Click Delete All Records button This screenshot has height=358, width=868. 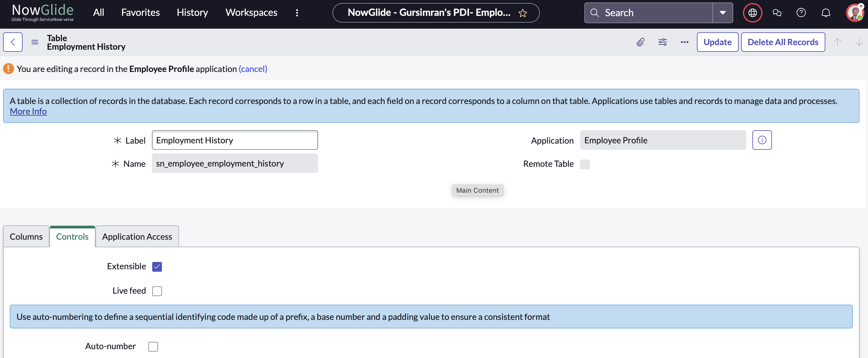pos(783,42)
